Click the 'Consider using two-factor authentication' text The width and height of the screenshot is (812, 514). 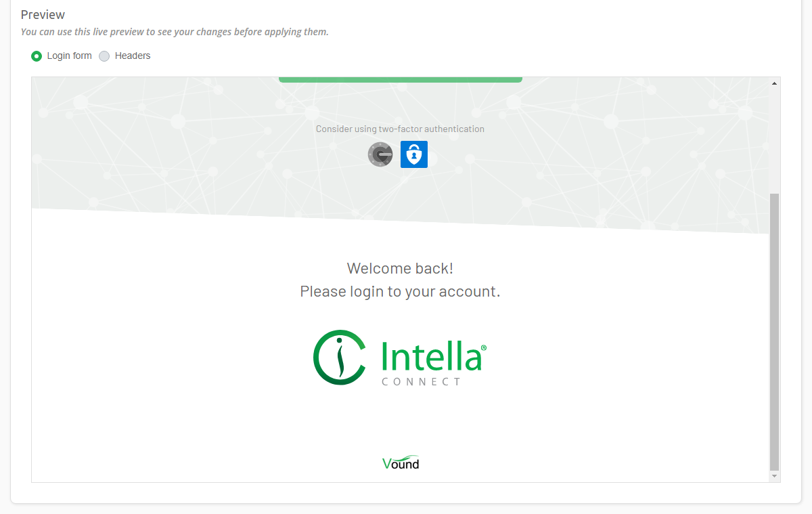(x=400, y=129)
